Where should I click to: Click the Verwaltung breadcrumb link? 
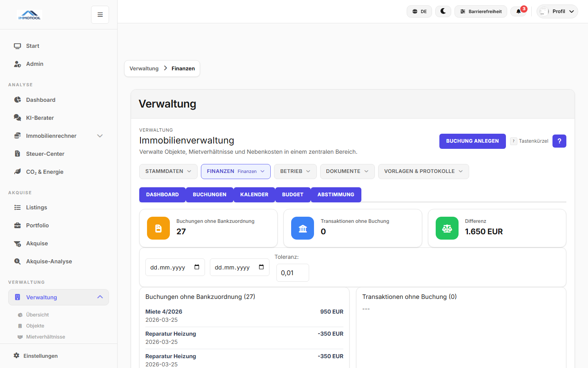[x=144, y=68]
